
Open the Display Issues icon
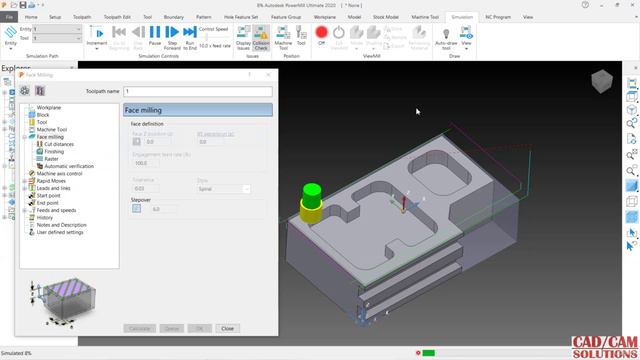[x=243, y=37]
